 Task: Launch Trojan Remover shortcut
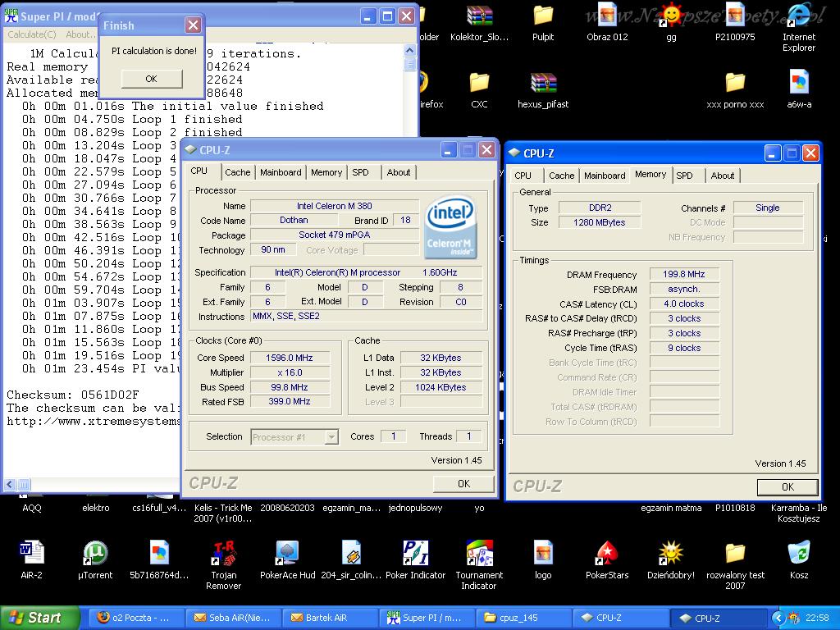coord(223,553)
